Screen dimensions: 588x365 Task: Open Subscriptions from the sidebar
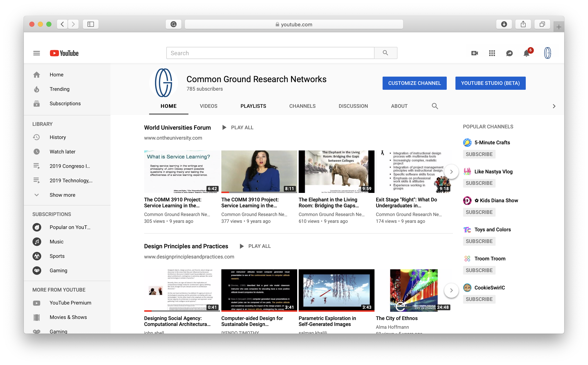coord(67,104)
